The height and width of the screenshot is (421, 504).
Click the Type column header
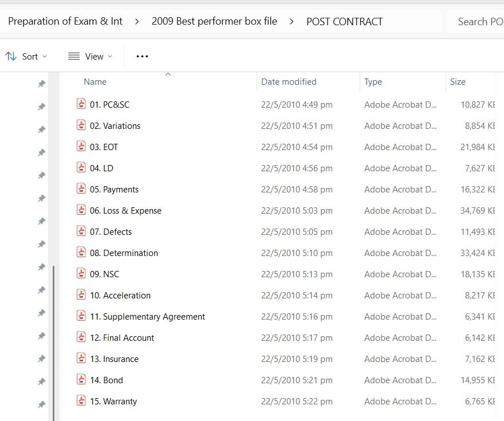tap(373, 82)
